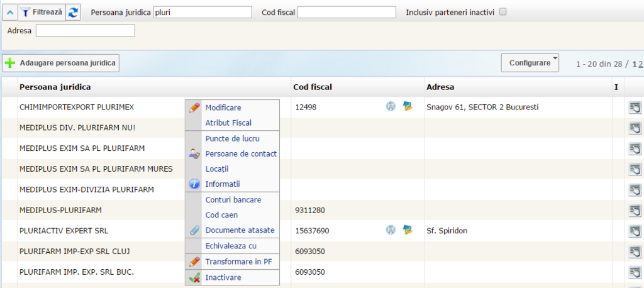
Task: Select Atribut Fiscal in context menu
Action: point(228,123)
